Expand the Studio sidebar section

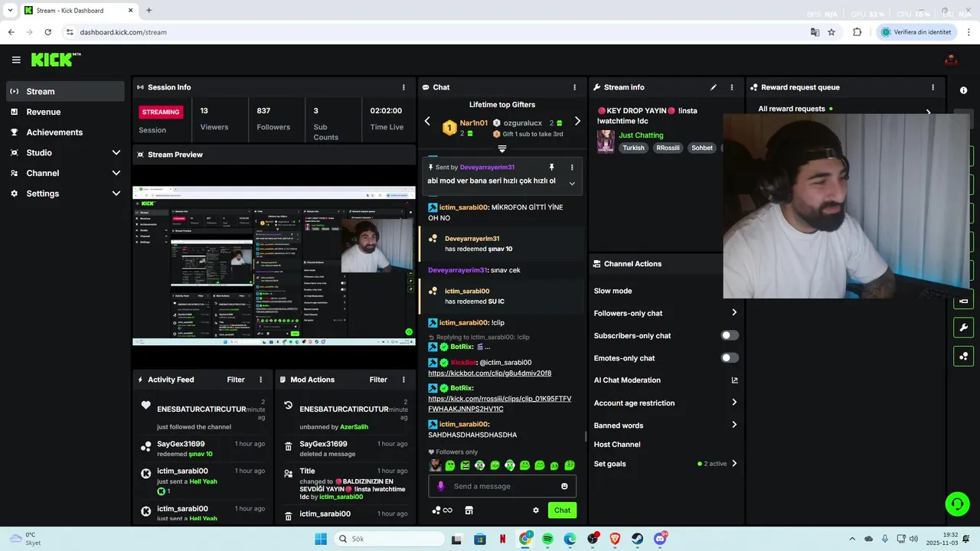point(116,153)
